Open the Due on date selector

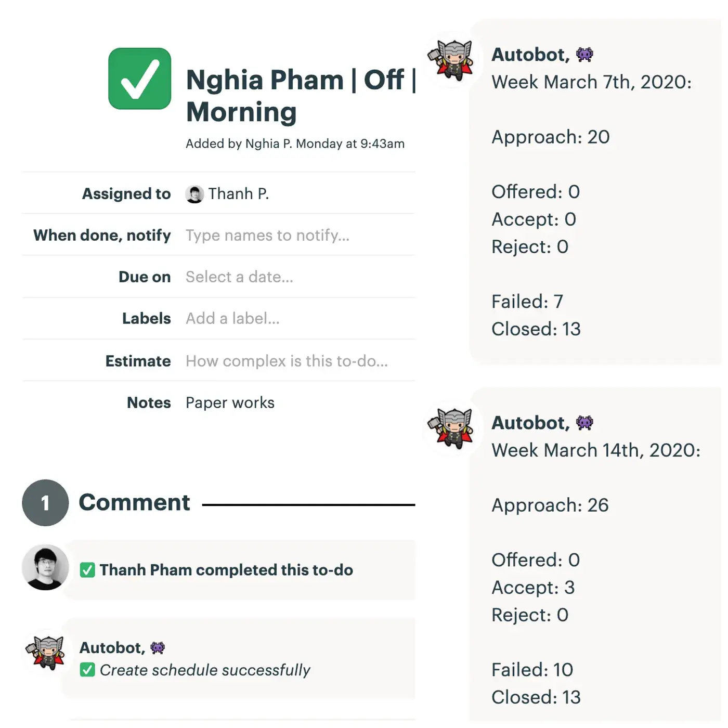pyautogui.click(x=300, y=277)
